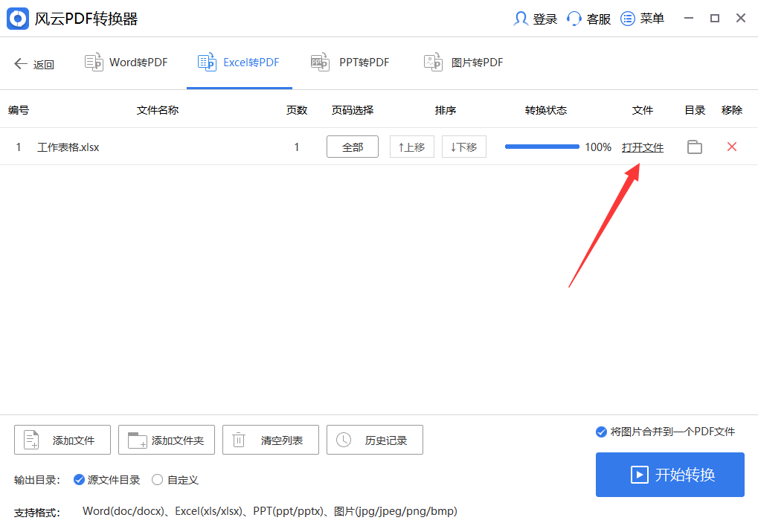This screenshot has width=758, height=532.
Task: Open converted file via 打开文件 link
Action: (643, 147)
